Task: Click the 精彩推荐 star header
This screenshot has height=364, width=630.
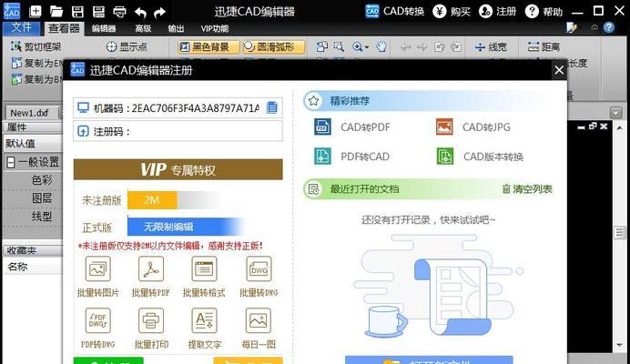Action: click(x=430, y=101)
